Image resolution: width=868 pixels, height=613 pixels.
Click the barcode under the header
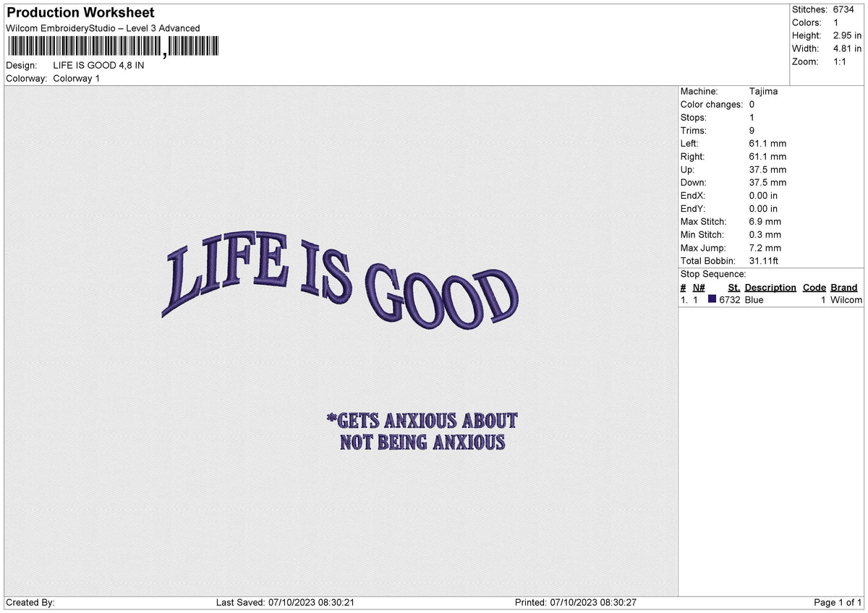click(x=112, y=47)
